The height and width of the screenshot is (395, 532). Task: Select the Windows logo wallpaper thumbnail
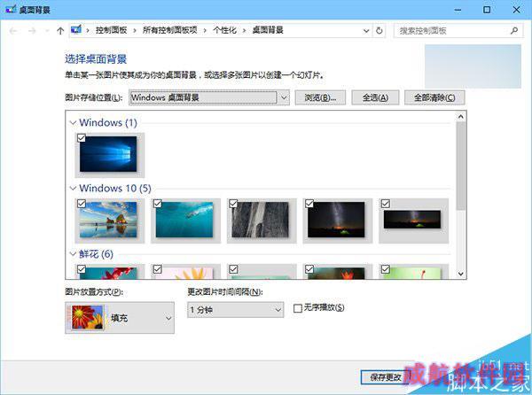click(x=108, y=154)
